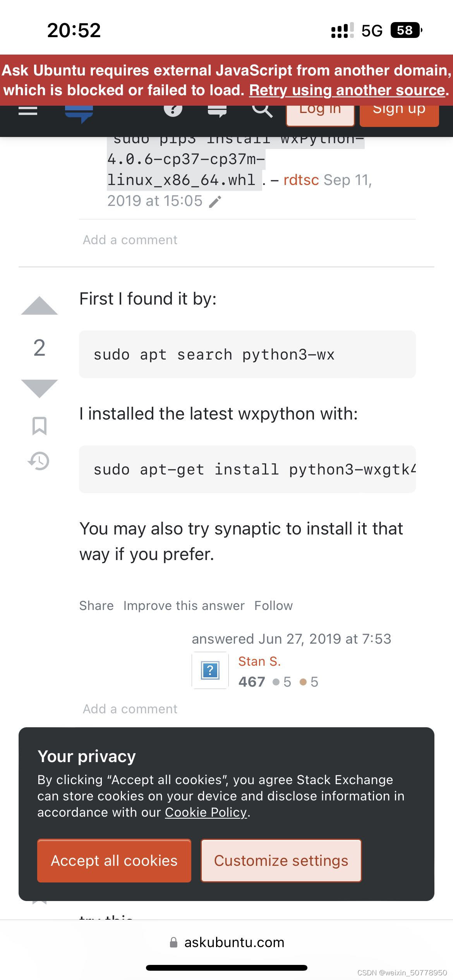Upvote the answer by Stan S.
The image size is (453, 980).
click(40, 308)
